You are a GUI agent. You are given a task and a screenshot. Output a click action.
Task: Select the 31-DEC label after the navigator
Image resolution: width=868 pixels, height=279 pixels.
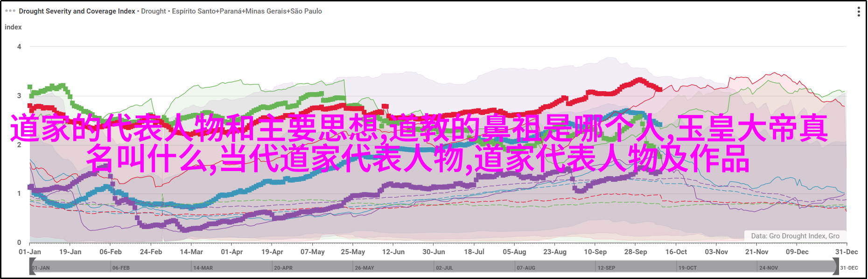click(849, 268)
